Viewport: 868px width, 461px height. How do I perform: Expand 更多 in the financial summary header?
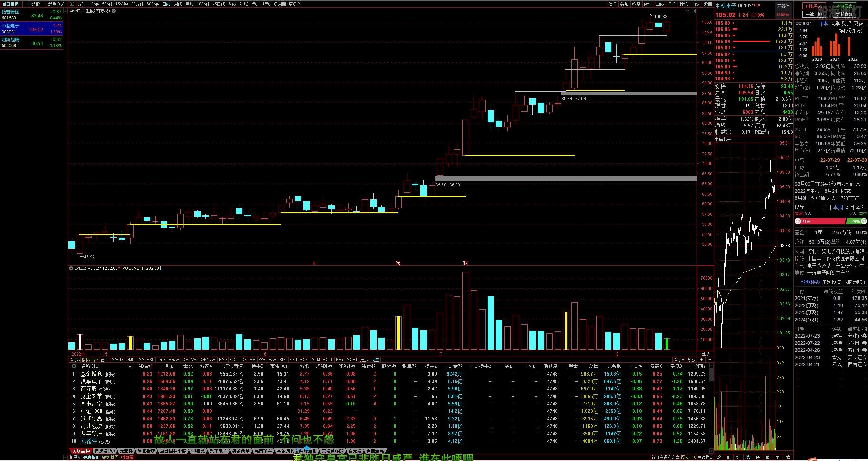pos(860,23)
